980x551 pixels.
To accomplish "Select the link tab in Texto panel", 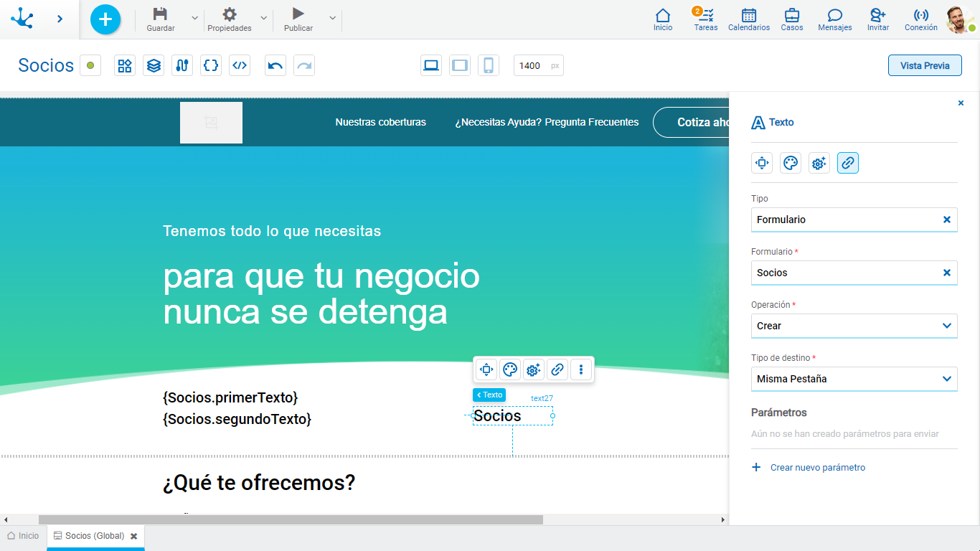I will click(x=848, y=163).
